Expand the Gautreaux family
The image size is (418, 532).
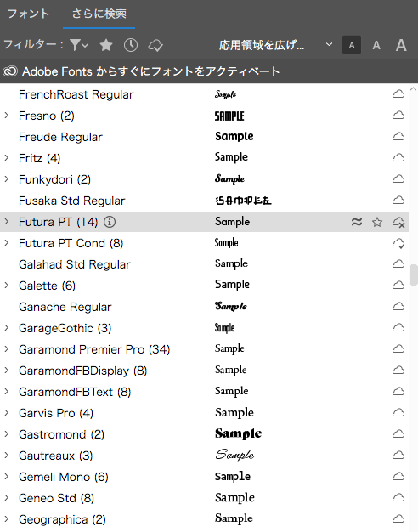pyautogui.click(x=7, y=455)
